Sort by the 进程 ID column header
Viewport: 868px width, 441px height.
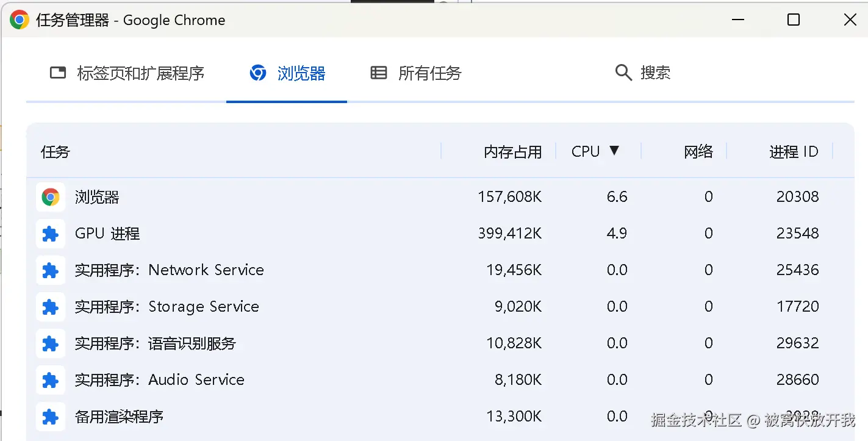(x=793, y=152)
